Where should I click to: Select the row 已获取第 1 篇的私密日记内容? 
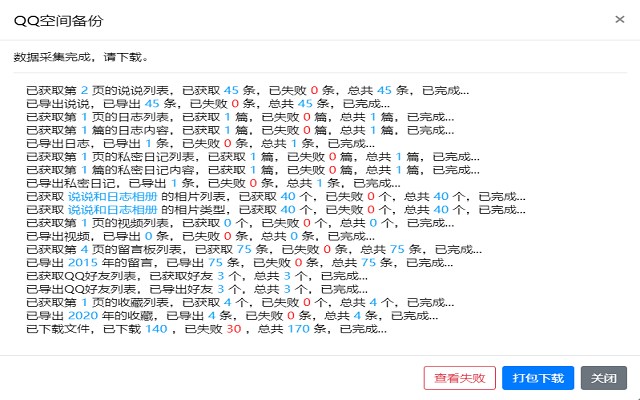[253, 170]
